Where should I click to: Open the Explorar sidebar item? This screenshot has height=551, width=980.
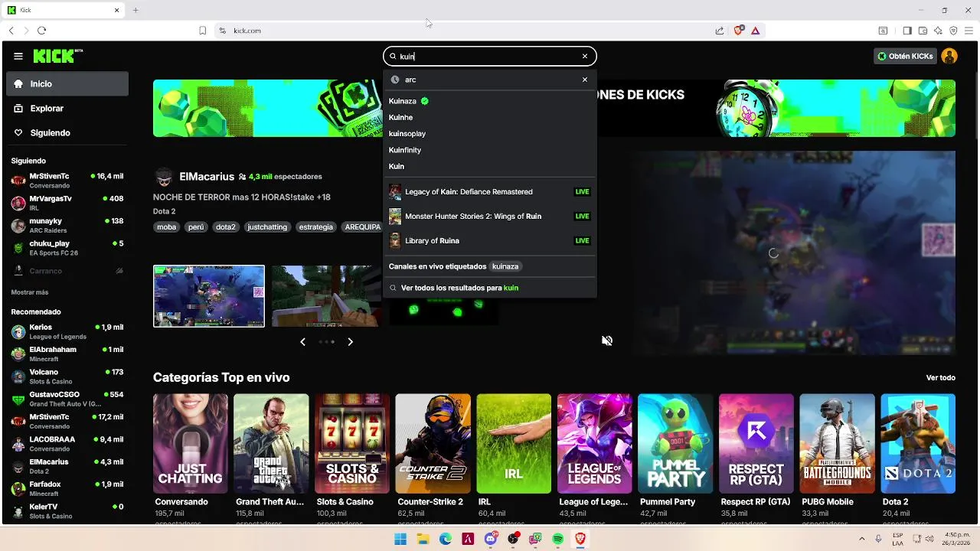[x=67, y=109]
